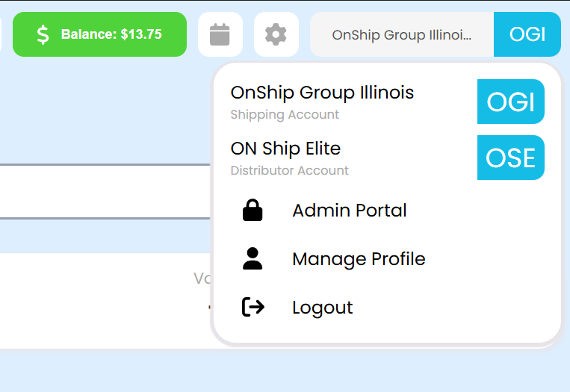Open the calendar icon button
The image size is (570, 392).
(220, 34)
